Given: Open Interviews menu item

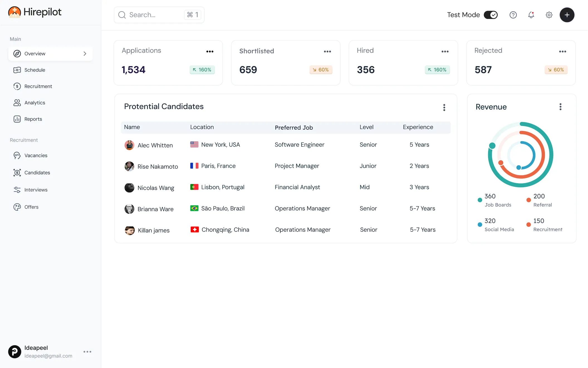Looking at the screenshot, I should (x=36, y=190).
